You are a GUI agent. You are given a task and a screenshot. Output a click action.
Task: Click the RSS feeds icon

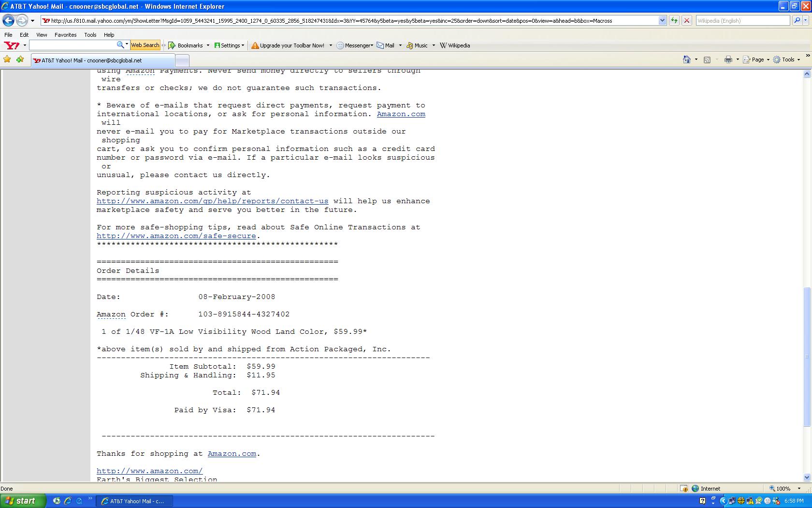[x=707, y=60]
